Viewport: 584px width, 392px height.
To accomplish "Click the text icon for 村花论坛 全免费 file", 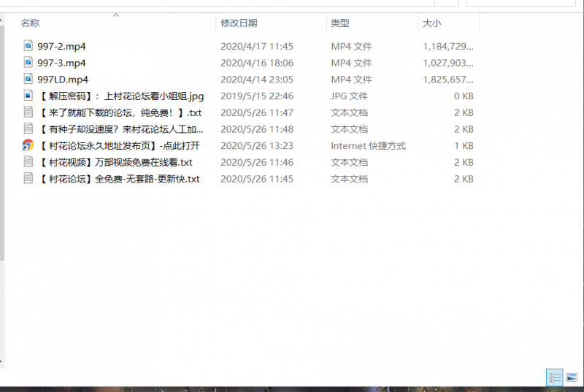I will pos(28,178).
